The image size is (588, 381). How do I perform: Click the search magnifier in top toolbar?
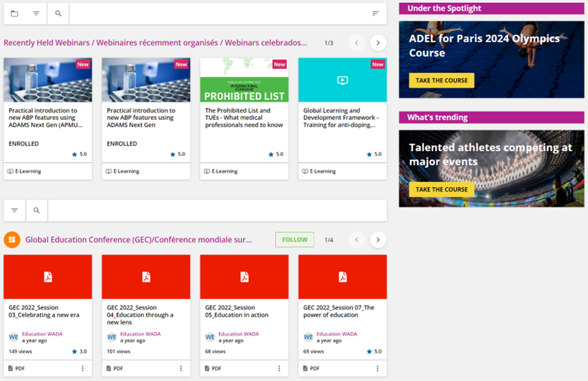point(58,14)
